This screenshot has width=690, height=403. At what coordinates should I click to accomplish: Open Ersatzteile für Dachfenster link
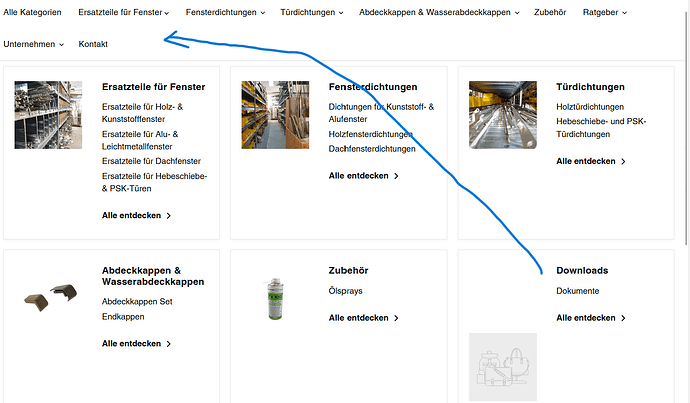click(x=151, y=161)
